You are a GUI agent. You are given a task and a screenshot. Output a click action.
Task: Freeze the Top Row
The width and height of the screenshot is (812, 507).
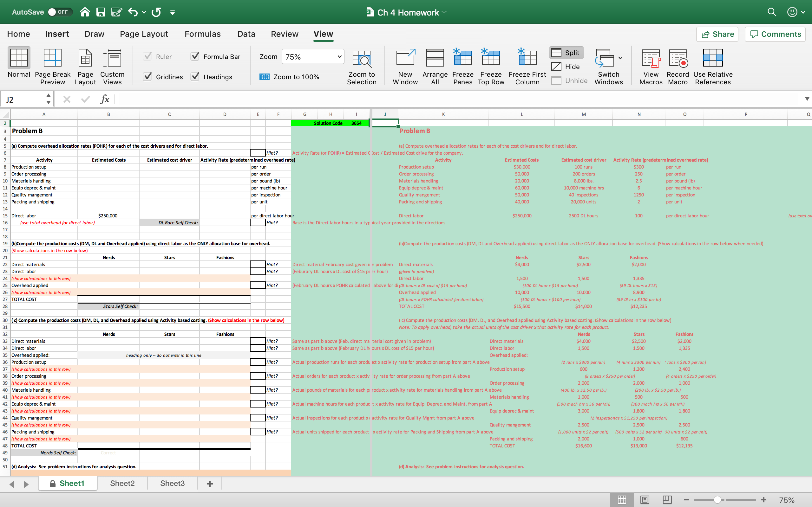click(491, 65)
